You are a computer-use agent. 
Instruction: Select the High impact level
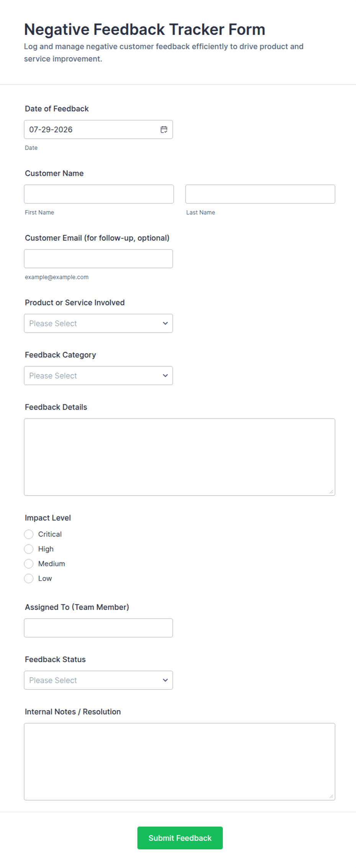(29, 549)
